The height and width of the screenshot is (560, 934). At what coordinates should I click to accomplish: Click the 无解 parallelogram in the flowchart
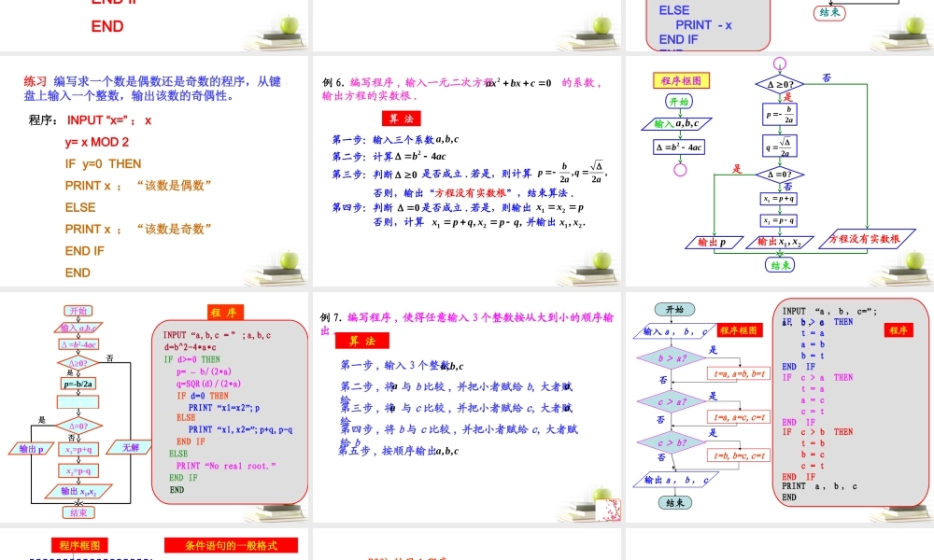[129, 447]
